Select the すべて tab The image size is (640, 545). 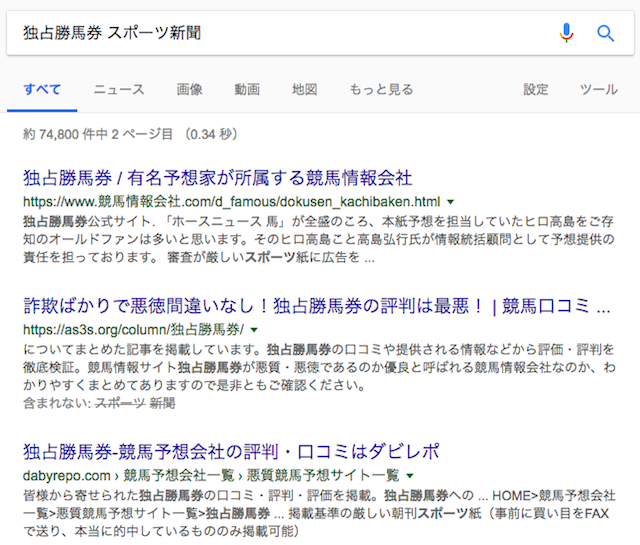pos(42,89)
